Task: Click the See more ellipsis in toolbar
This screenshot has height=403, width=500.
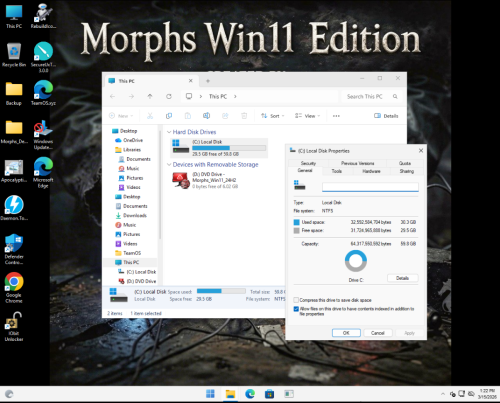Action: click(x=336, y=116)
